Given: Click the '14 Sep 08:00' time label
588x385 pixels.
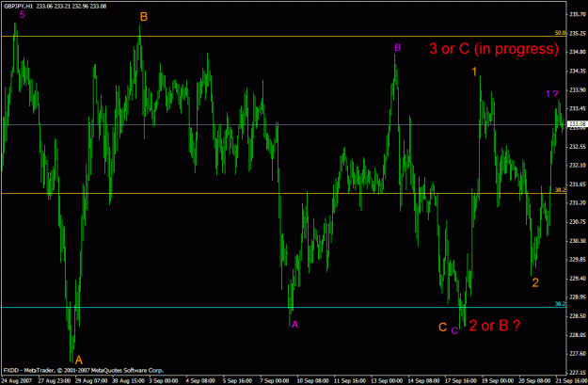Looking at the screenshot, I should point(424,380).
